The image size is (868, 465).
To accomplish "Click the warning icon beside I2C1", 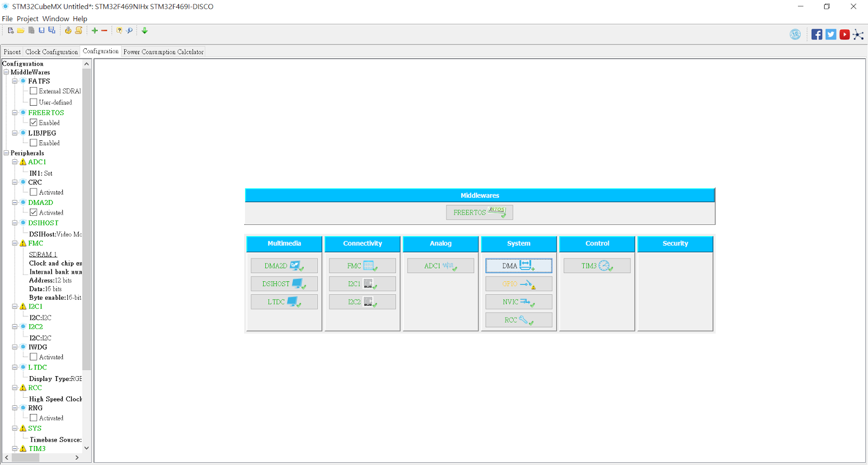I will point(23,307).
